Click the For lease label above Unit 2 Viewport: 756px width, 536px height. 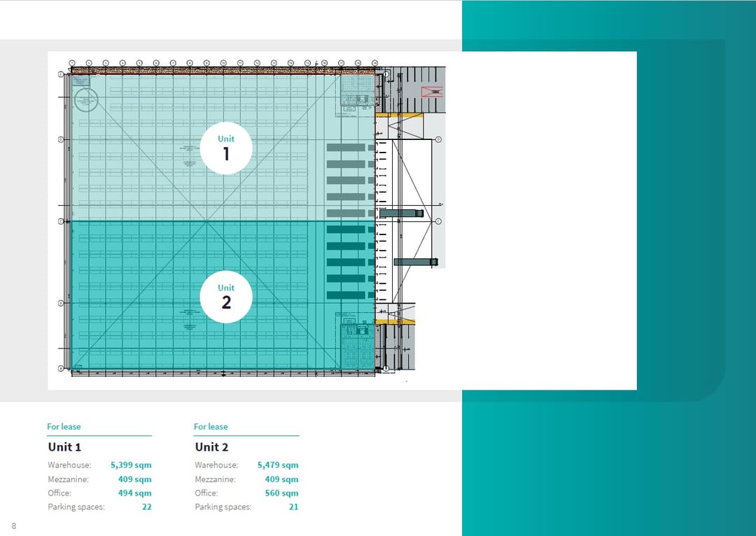211,426
